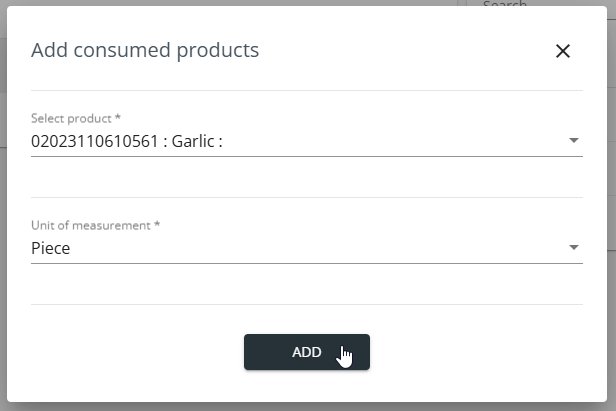This screenshot has height=411, width=616.
Task: Click the word Garlic in the product field
Action: [x=193, y=141]
